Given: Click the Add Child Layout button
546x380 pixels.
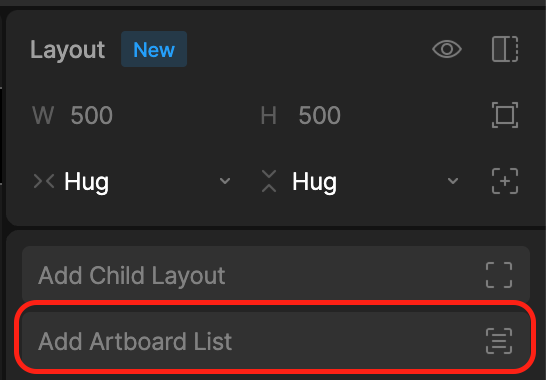Looking at the screenshot, I should pos(276,275).
